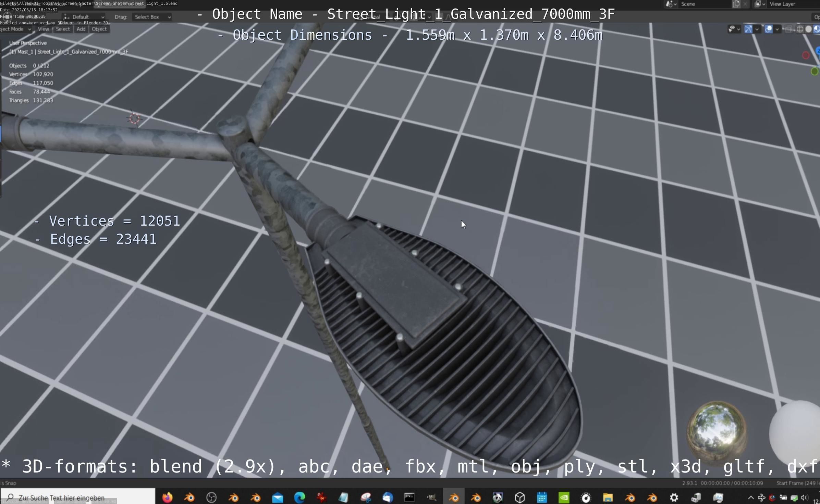
Task: Click the red X axis gizmo circle
Action: [806, 55]
